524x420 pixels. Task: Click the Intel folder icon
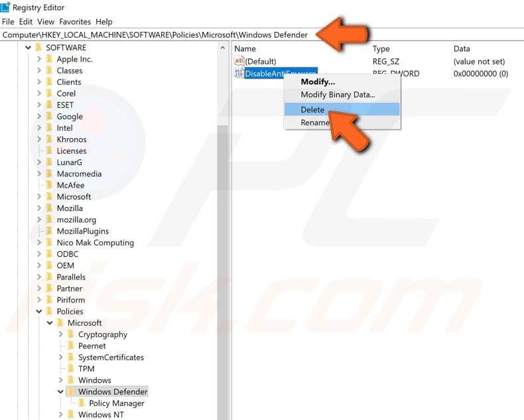pyautogui.click(x=49, y=128)
